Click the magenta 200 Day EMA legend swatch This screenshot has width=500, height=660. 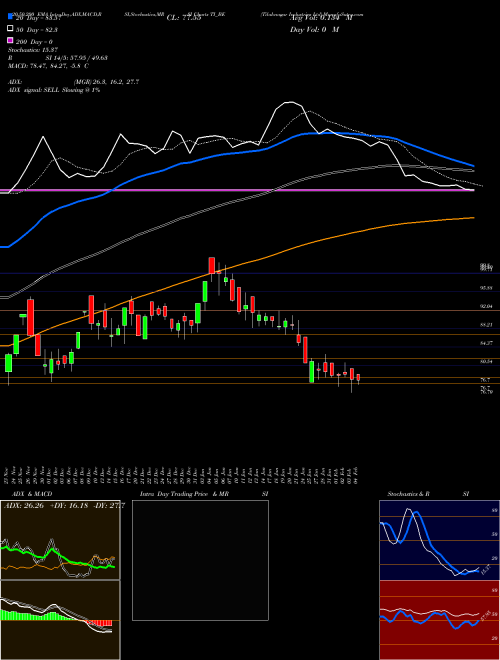coord(10,41)
